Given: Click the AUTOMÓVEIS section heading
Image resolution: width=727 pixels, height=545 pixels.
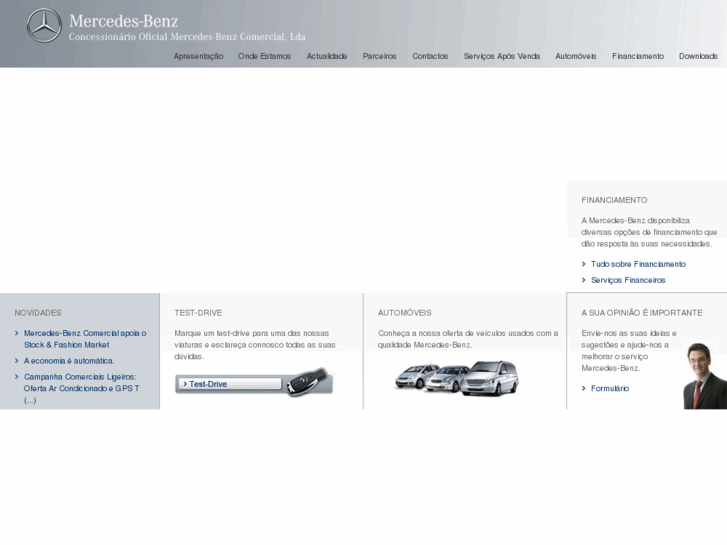Looking at the screenshot, I should pyautogui.click(x=404, y=313).
